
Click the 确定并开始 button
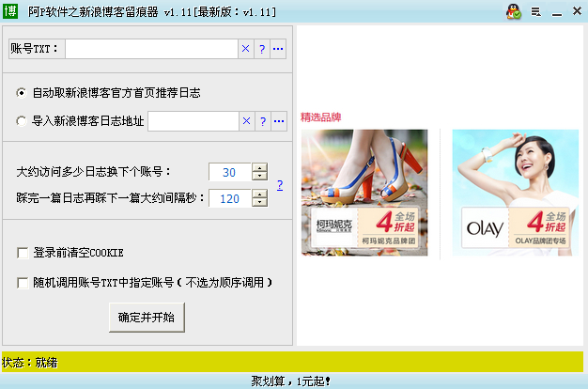pos(147,318)
